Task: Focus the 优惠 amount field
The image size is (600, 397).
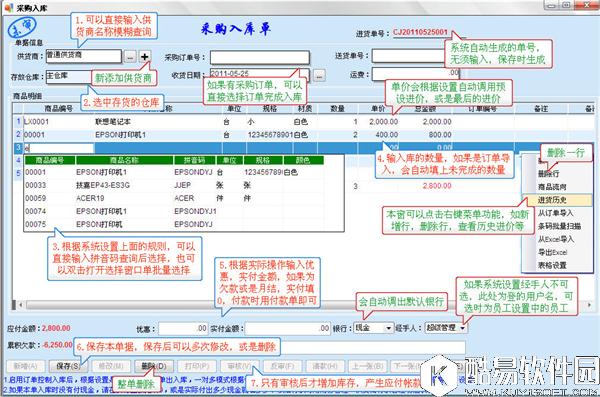Action: coord(183,328)
